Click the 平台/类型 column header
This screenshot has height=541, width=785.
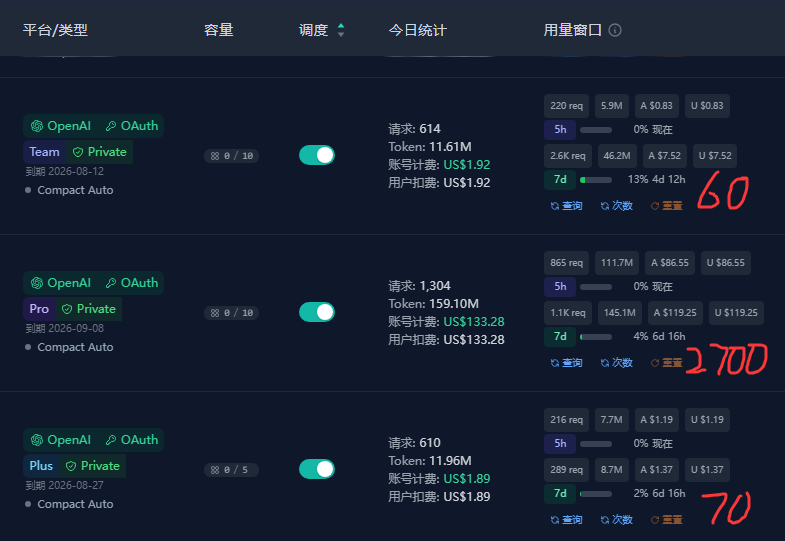click(x=55, y=30)
